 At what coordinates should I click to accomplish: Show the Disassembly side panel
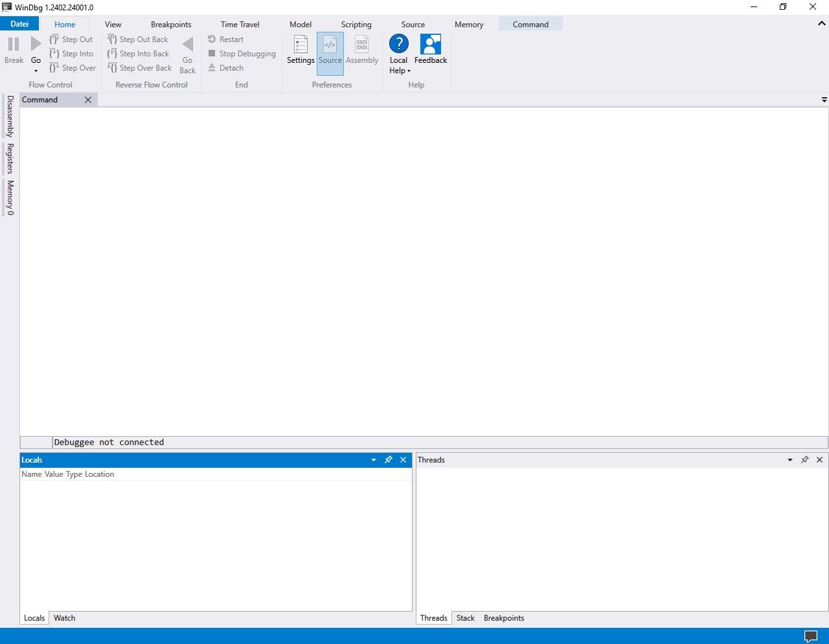[10, 116]
